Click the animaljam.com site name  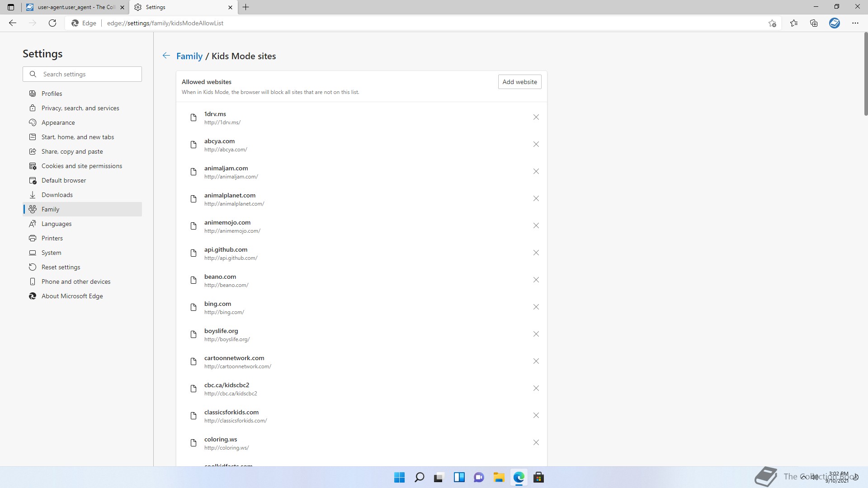226,168
